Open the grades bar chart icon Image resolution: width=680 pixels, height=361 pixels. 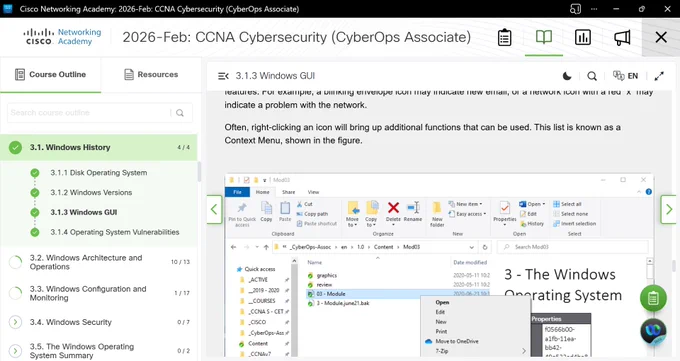click(x=582, y=37)
